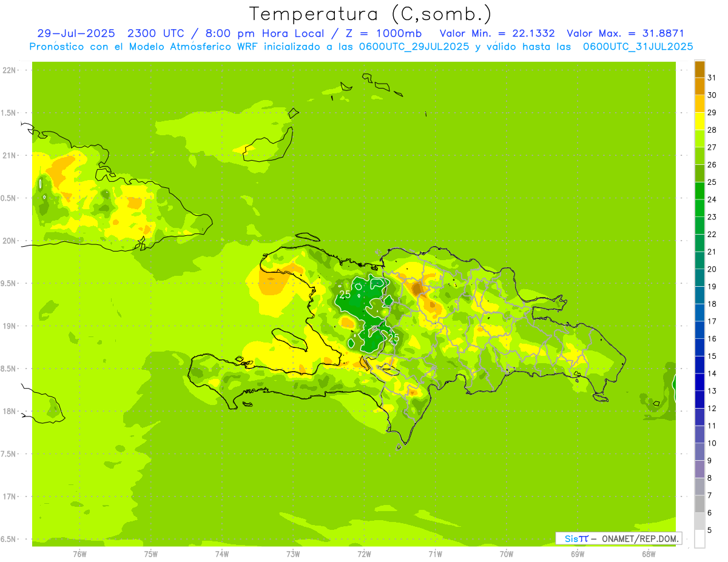Click the '70W' longitude label
This screenshot has width=728, height=562.
(x=507, y=554)
